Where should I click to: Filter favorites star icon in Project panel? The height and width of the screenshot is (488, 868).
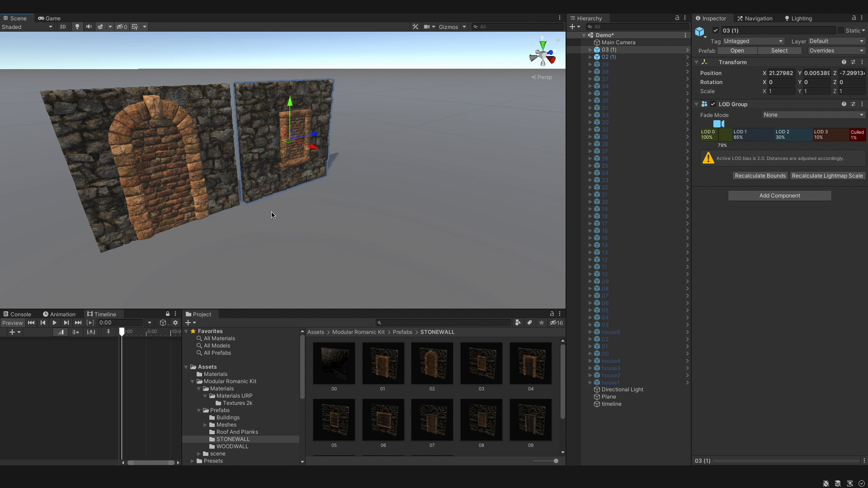coord(541,323)
